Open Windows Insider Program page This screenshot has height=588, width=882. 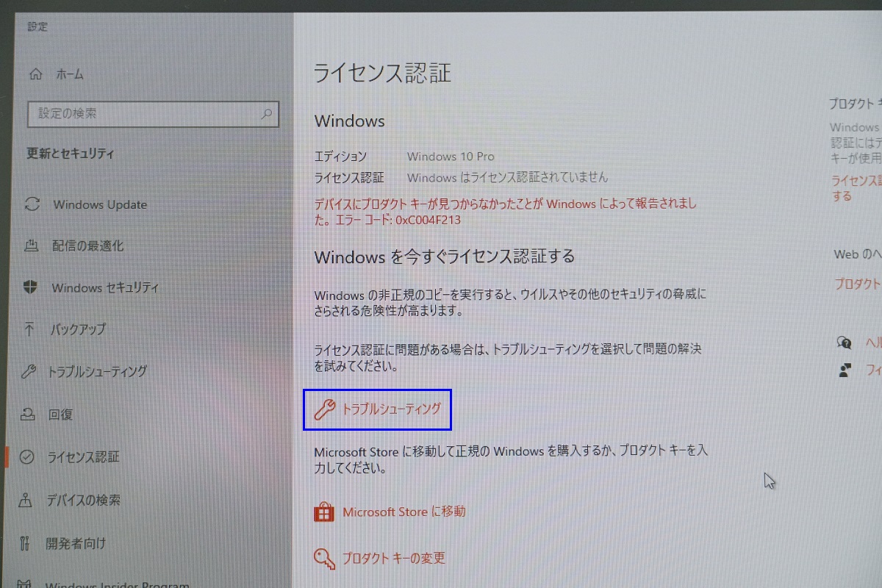[117, 584]
